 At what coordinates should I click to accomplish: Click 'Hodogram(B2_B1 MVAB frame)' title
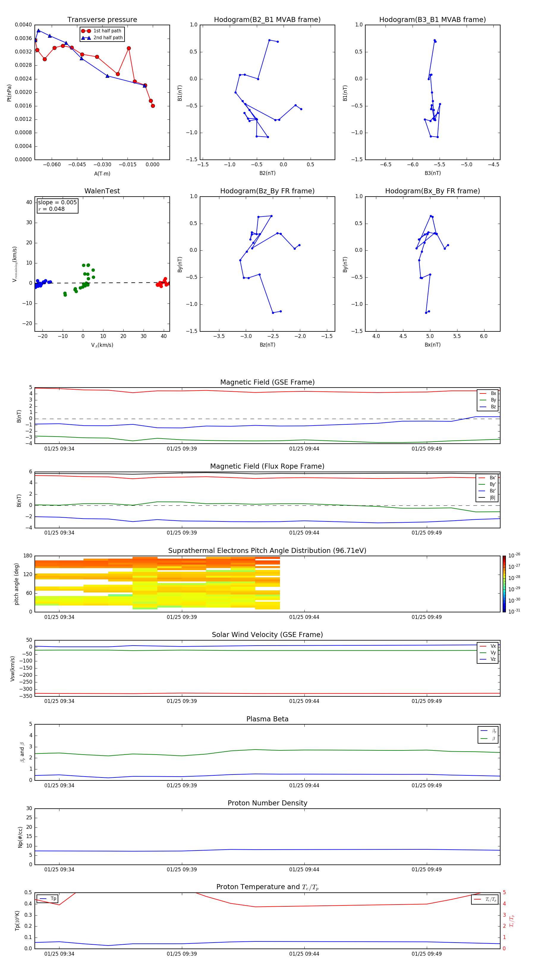pyautogui.click(x=267, y=19)
